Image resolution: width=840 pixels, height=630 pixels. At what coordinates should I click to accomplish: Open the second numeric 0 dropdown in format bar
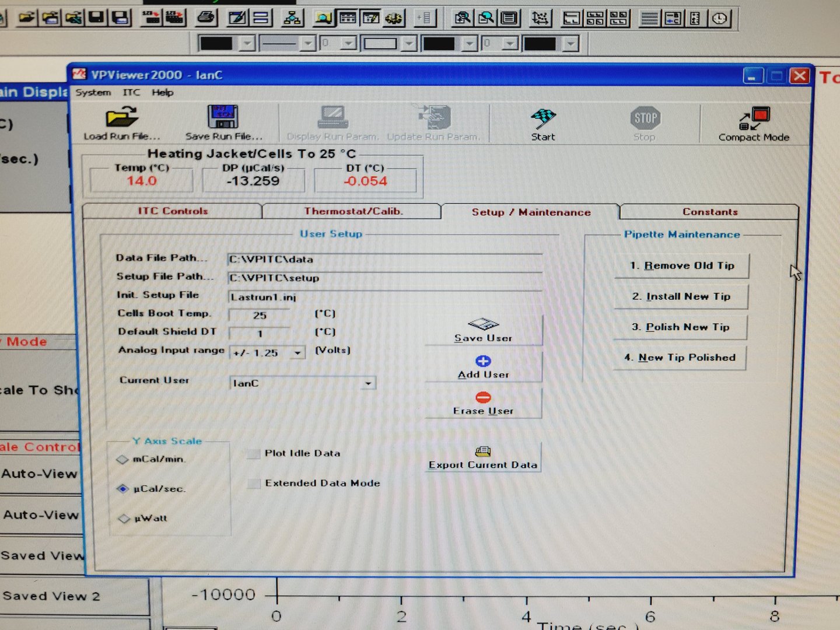[510, 44]
